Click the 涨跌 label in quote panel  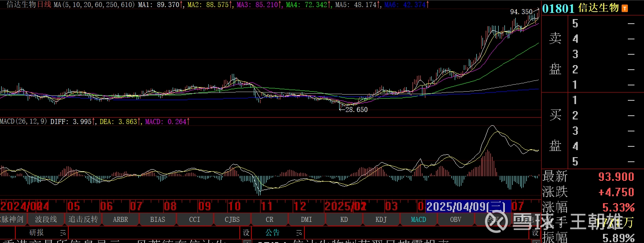click(555, 192)
